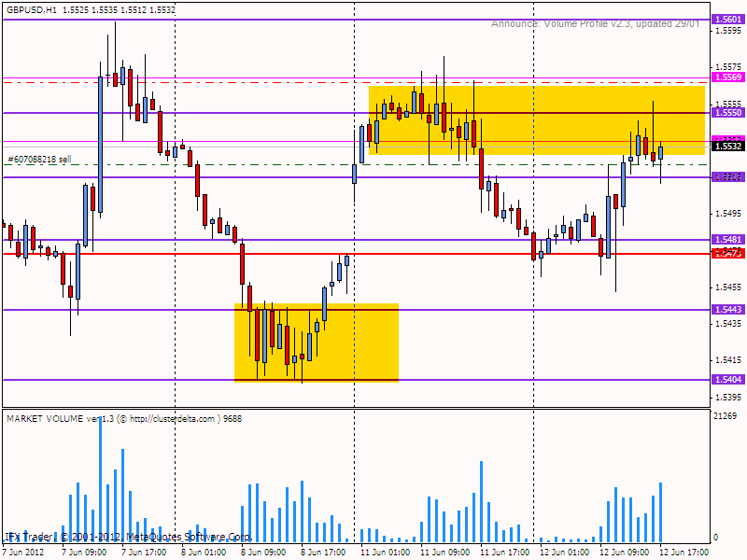Image resolution: width=747 pixels, height=560 pixels.
Task: Click the 7 Jun 2012 date label
Action: 23,552
